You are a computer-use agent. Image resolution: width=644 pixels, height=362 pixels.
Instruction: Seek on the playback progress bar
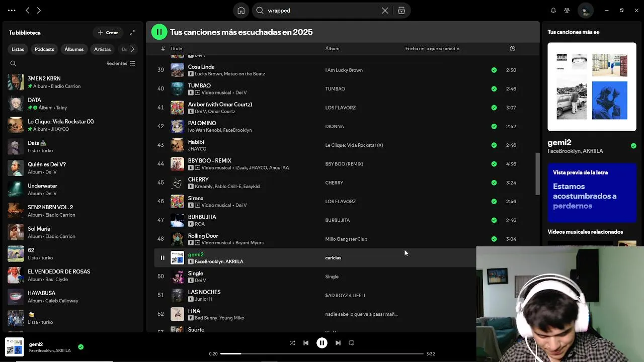click(x=322, y=354)
